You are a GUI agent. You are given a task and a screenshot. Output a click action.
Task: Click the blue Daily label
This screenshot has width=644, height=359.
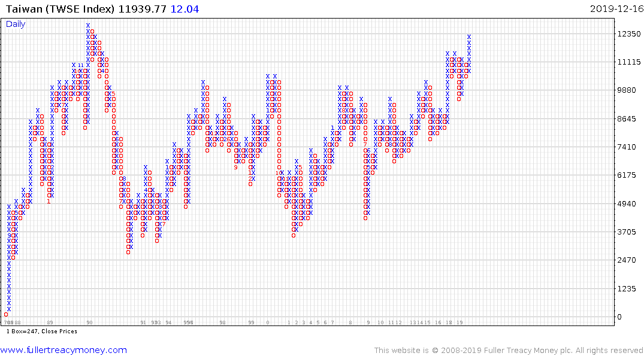click(16, 24)
